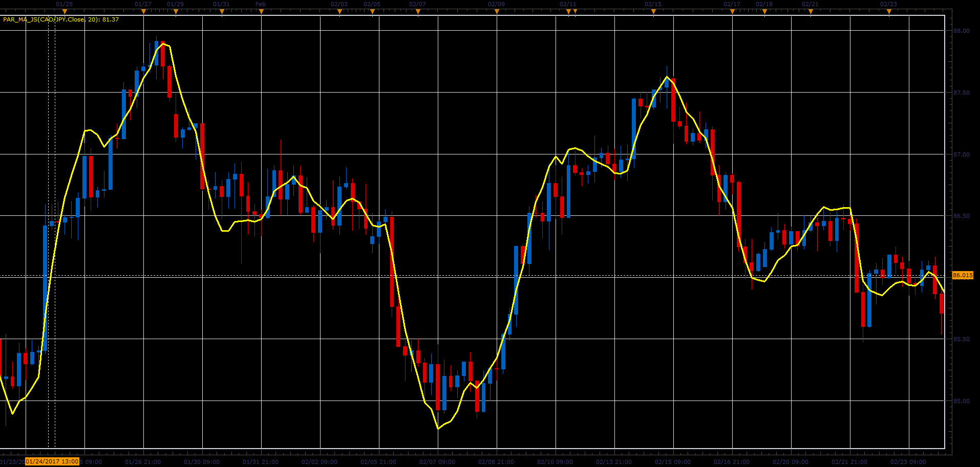This screenshot has height=467, width=980.
Task: Click the orange marker under 01/25
Action: (65, 12)
